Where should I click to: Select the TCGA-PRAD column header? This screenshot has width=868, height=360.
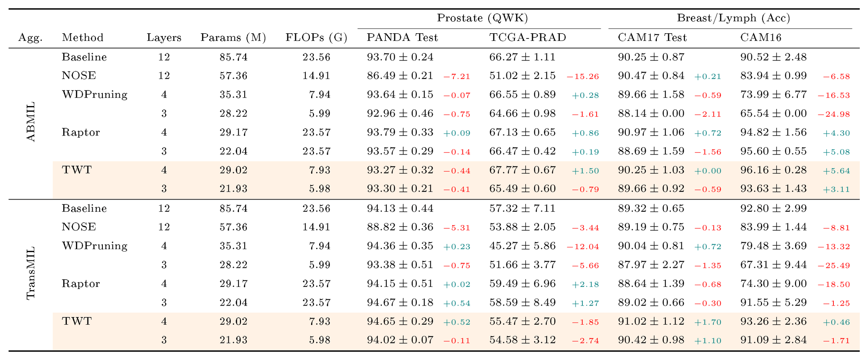point(528,37)
